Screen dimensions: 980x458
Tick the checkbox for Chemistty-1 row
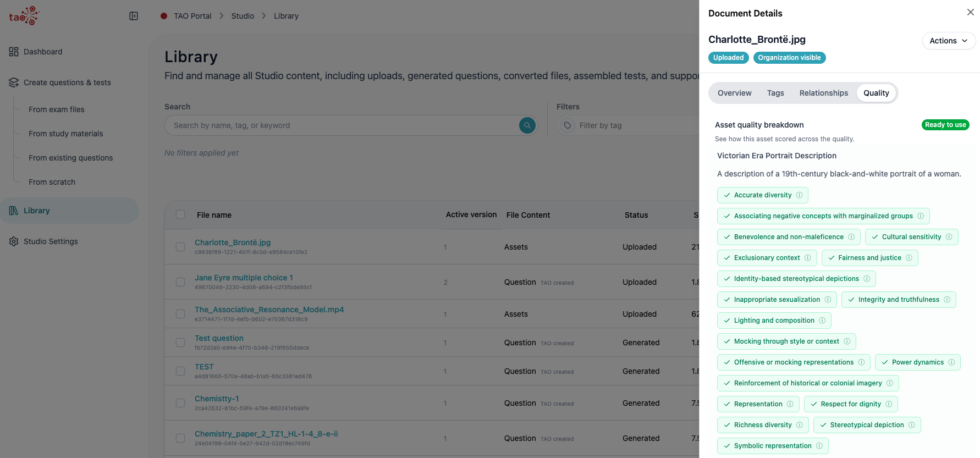180,403
